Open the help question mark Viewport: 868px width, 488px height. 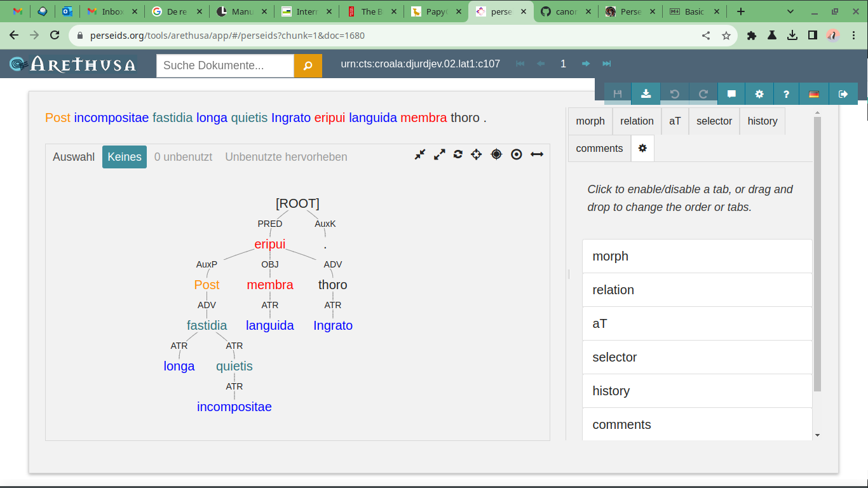[x=787, y=94]
